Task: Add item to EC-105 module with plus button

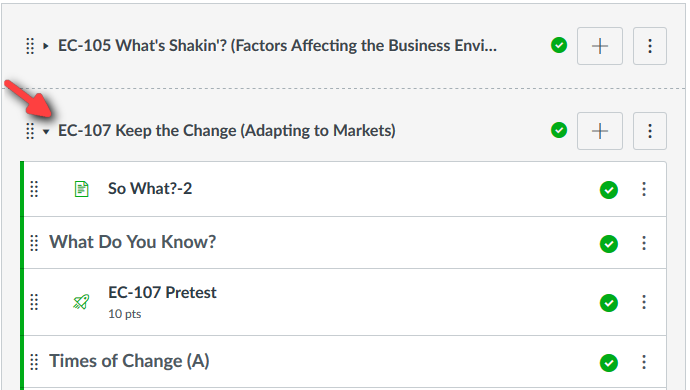Action: click(600, 46)
